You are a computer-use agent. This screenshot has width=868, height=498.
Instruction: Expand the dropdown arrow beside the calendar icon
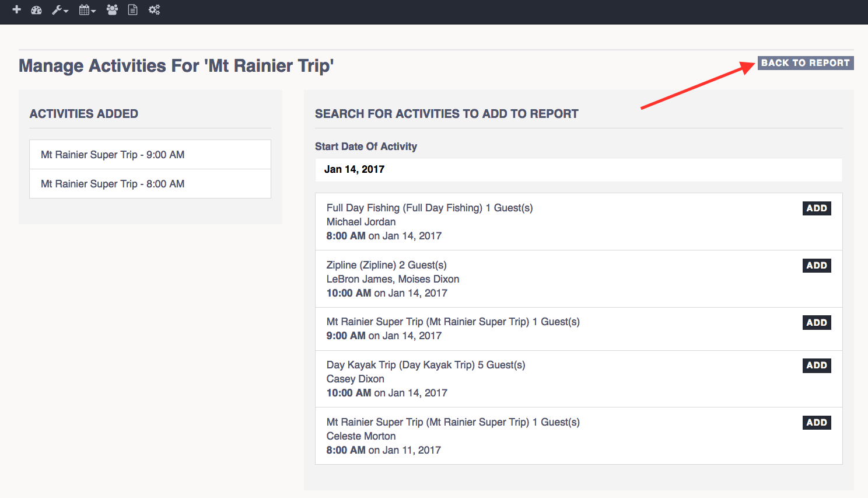[x=92, y=11]
